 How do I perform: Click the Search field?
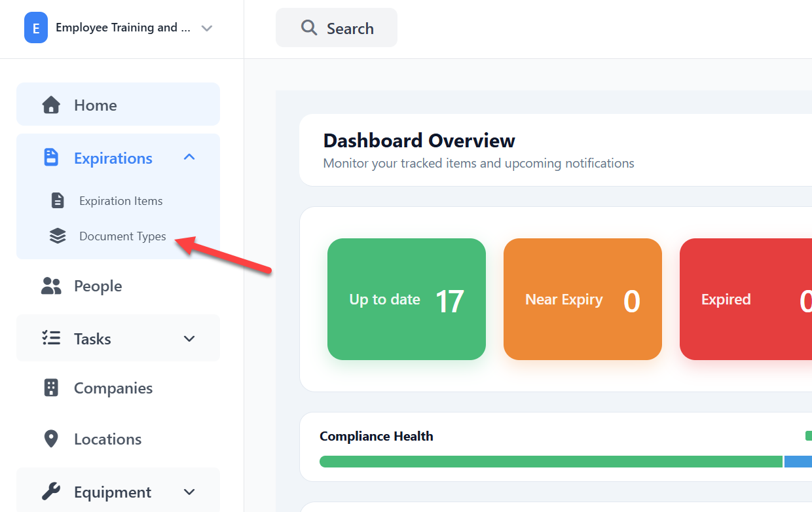pos(337,27)
